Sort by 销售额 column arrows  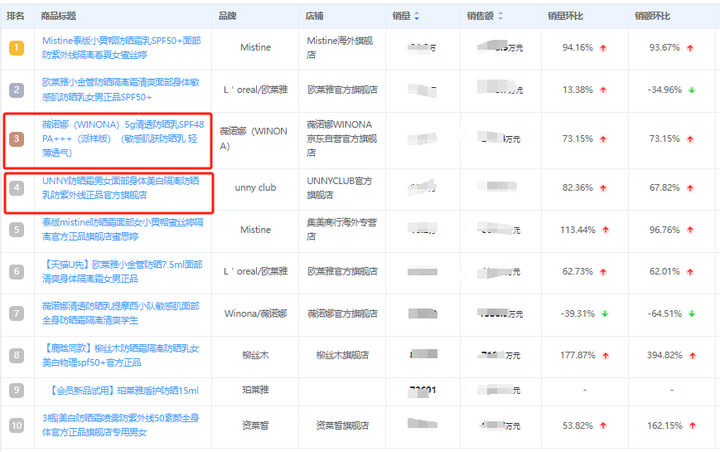point(500,16)
